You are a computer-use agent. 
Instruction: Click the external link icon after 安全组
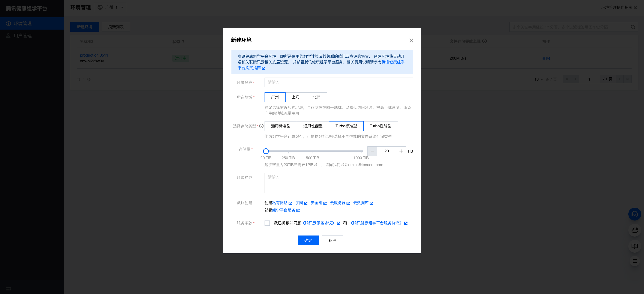pyautogui.click(x=325, y=203)
